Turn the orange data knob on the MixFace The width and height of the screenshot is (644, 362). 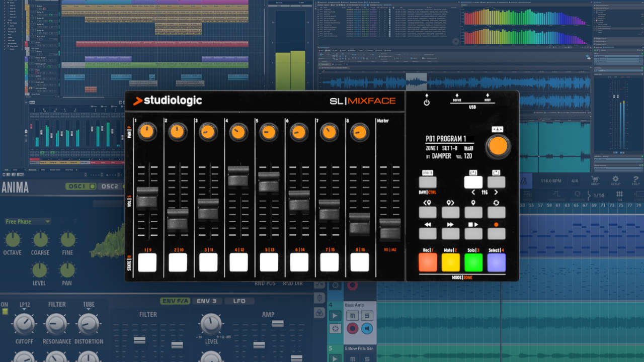(x=497, y=146)
